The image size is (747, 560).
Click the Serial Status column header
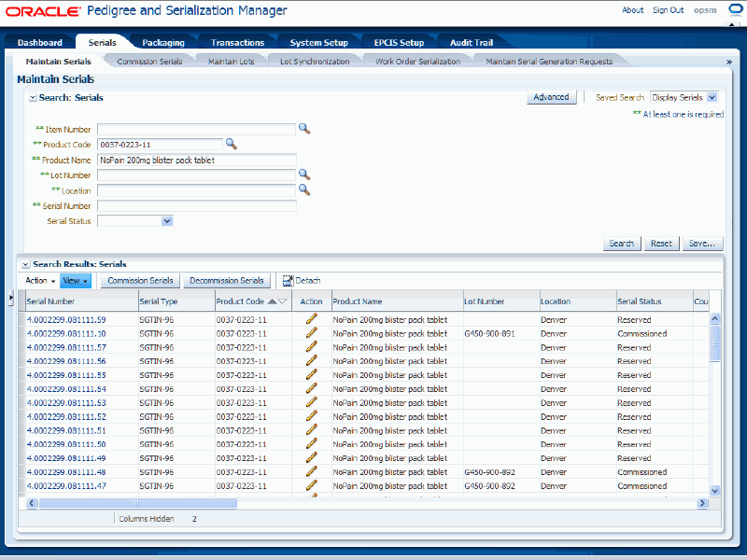[x=655, y=301]
